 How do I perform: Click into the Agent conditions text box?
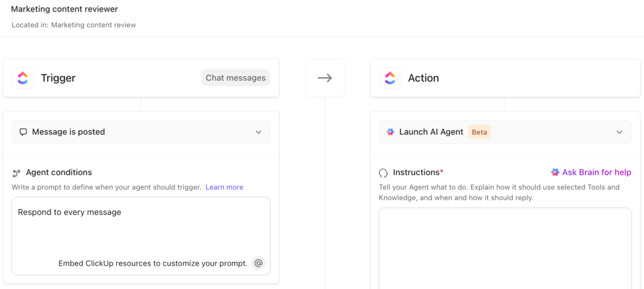coord(141,232)
